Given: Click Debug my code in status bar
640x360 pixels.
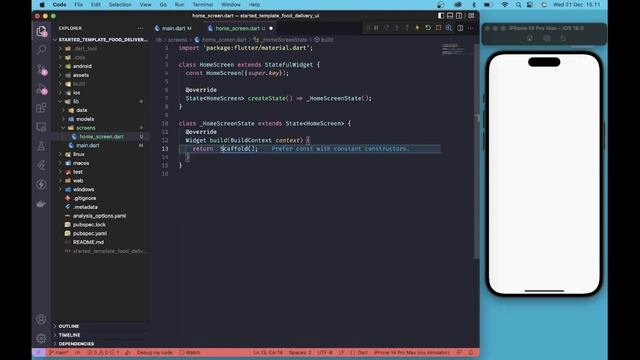Looking at the screenshot, I should [155, 353].
